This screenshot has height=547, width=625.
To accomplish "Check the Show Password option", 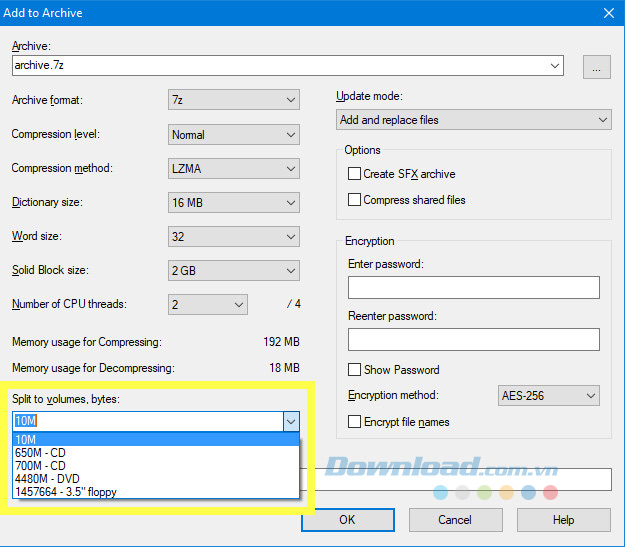I will coord(354,370).
